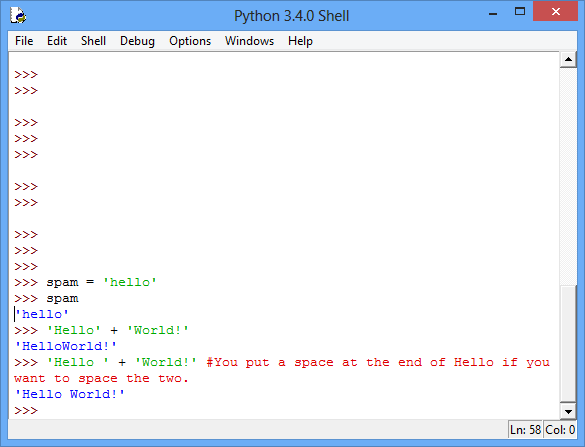
Task: Click the final empty >>> prompt
Action: (x=26, y=410)
